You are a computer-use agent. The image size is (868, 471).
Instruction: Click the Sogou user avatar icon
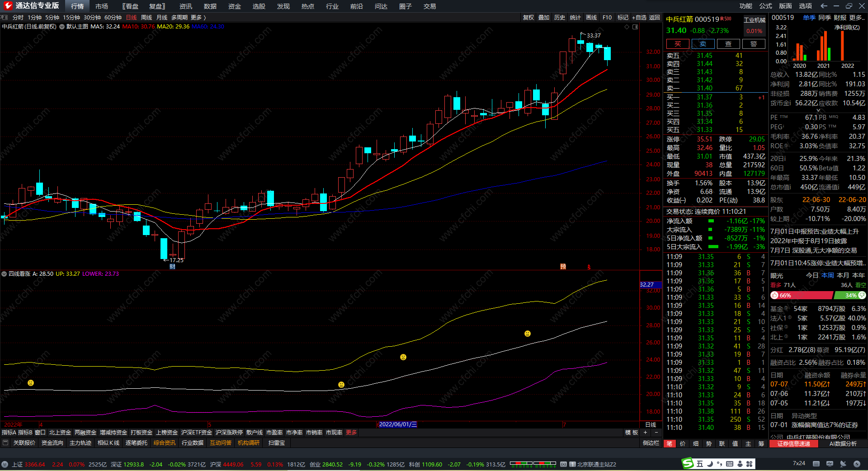tap(740, 464)
